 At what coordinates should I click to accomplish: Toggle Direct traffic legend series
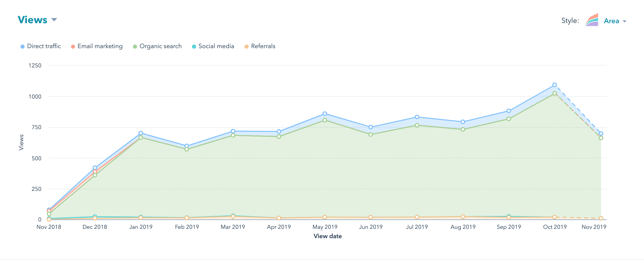[44, 46]
